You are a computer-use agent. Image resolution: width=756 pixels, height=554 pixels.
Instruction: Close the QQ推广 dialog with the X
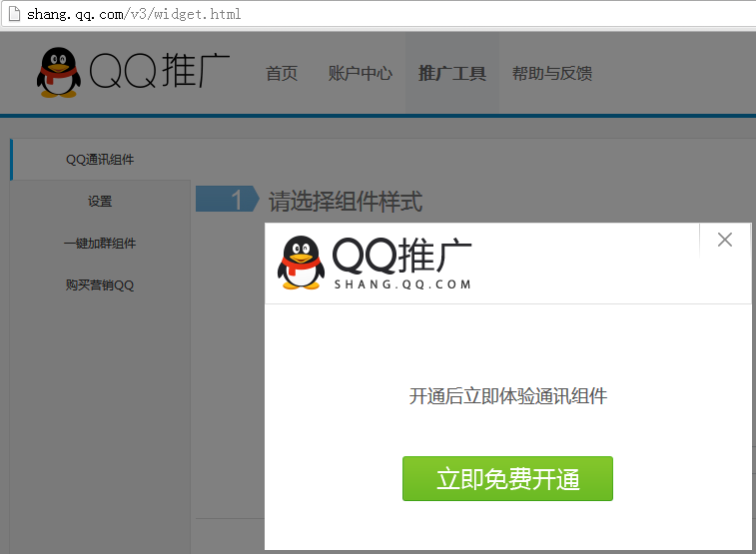[725, 240]
